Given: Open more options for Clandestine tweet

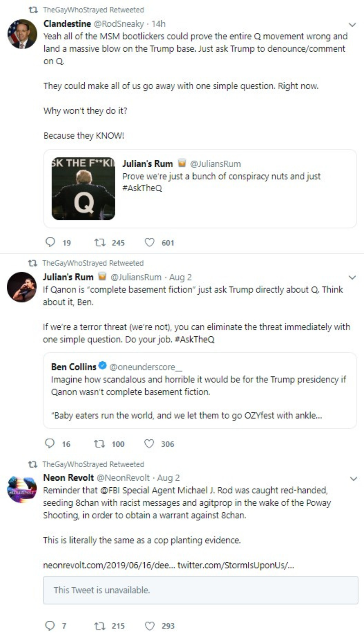Looking at the screenshot, I should pyautogui.click(x=352, y=25).
